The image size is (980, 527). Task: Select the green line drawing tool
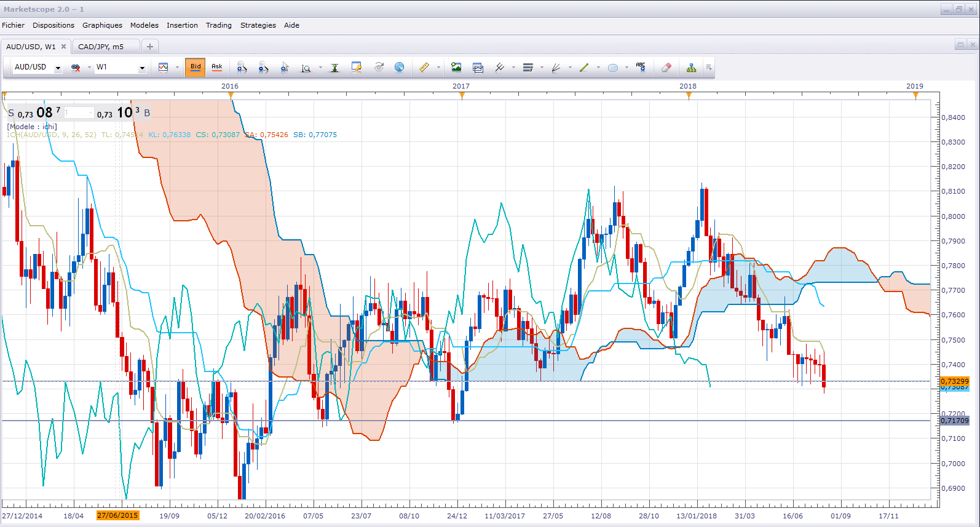point(584,67)
